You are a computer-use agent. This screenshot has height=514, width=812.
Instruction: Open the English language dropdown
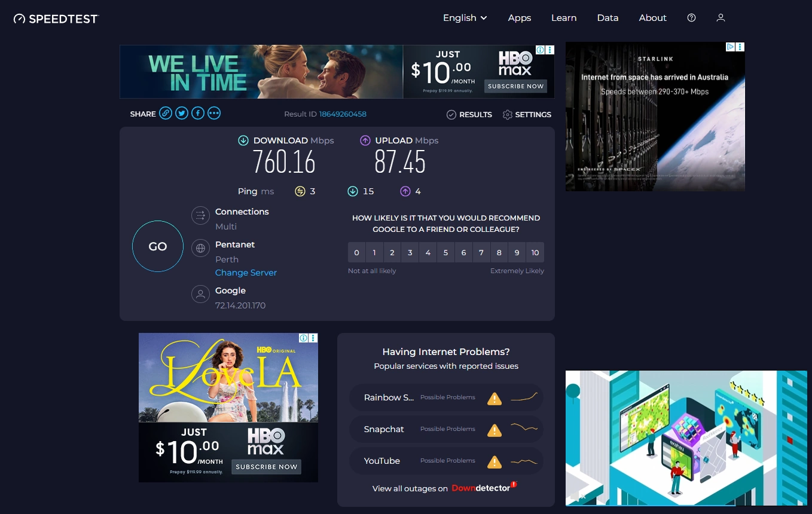pyautogui.click(x=465, y=18)
